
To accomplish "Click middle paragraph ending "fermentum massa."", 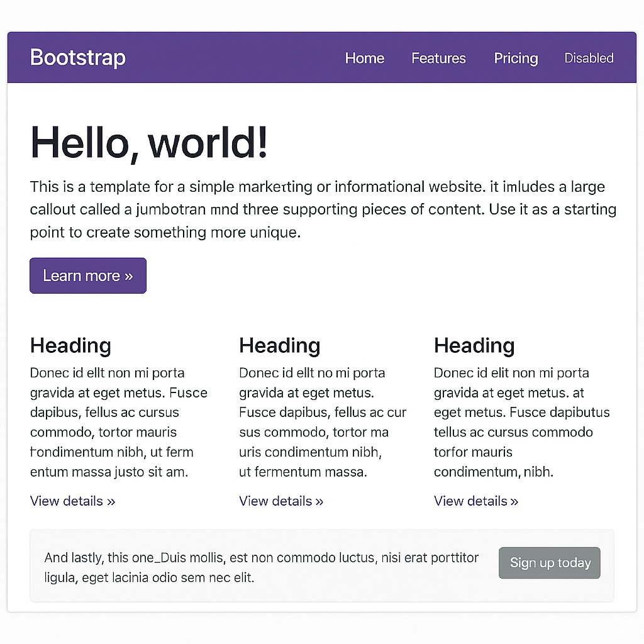I will point(322,422).
